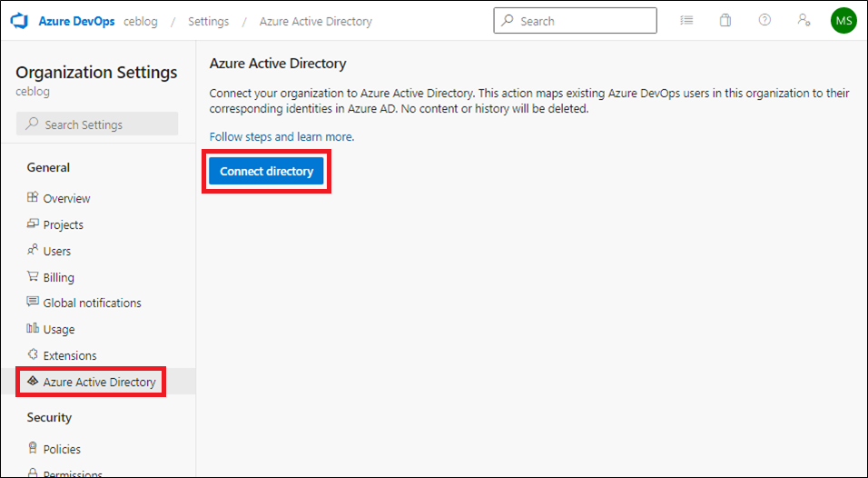Open Users settings page
The image size is (868, 478).
[x=57, y=251]
